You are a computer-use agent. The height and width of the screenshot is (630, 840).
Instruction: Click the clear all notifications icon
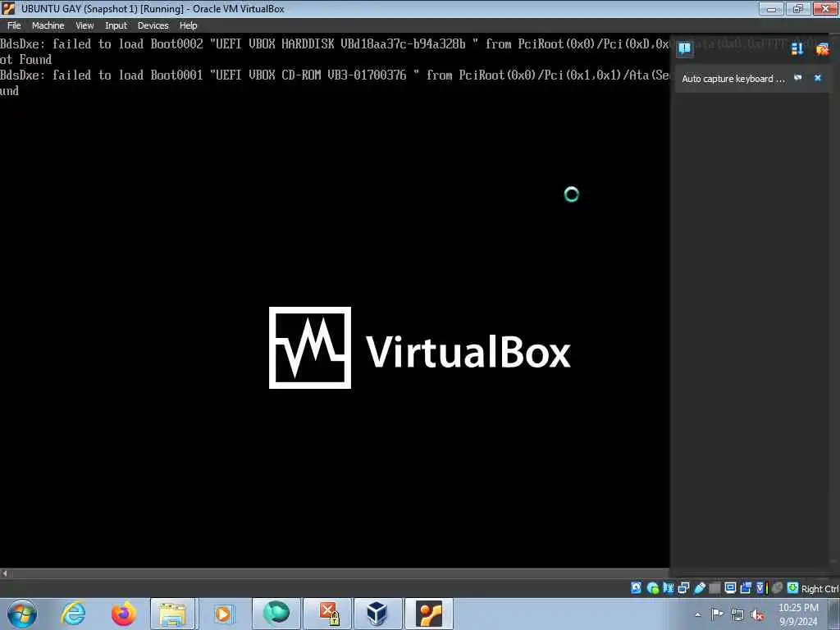(x=822, y=49)
